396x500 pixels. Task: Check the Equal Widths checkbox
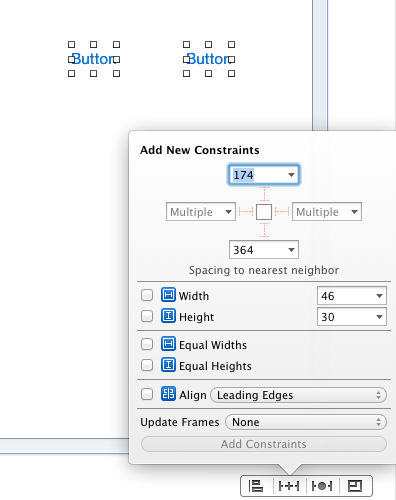tap(147, 344)
